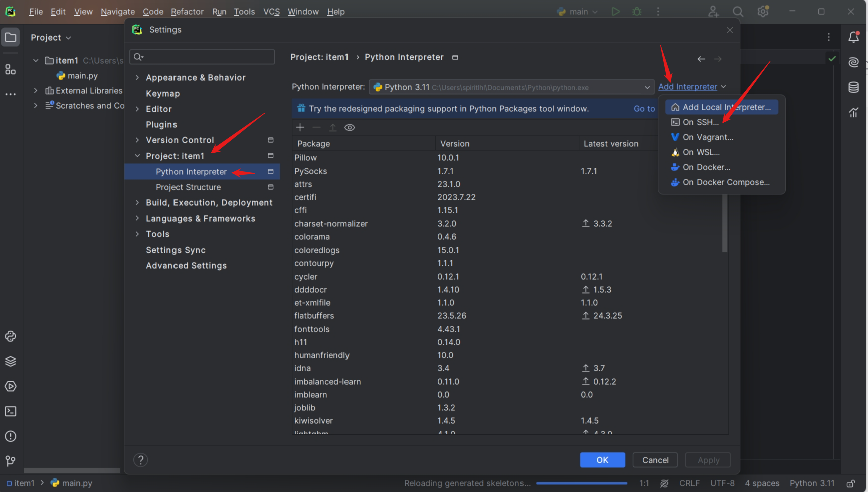Expand the Editor settings section
Screen dimensions: 868x492
pyautogui.click(x=137, y=109)
